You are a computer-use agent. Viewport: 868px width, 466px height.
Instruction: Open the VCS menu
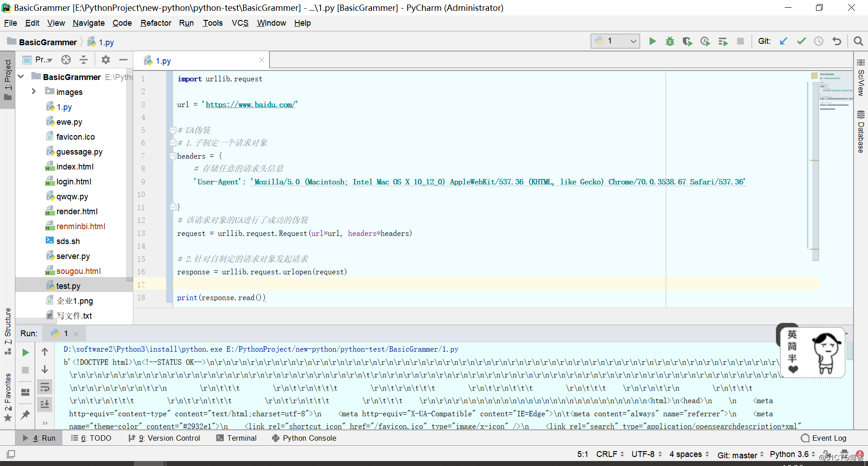240,23
